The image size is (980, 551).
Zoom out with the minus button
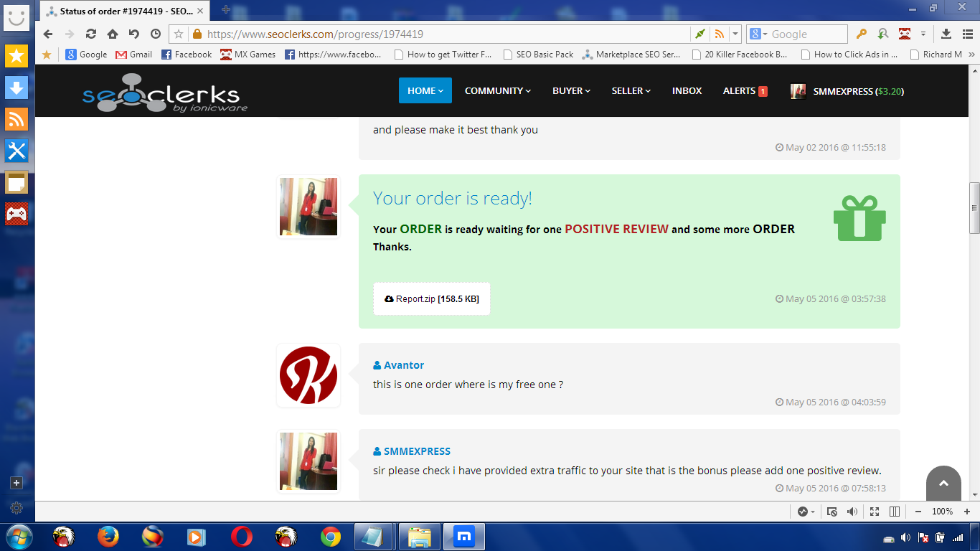tap(918, 512)
